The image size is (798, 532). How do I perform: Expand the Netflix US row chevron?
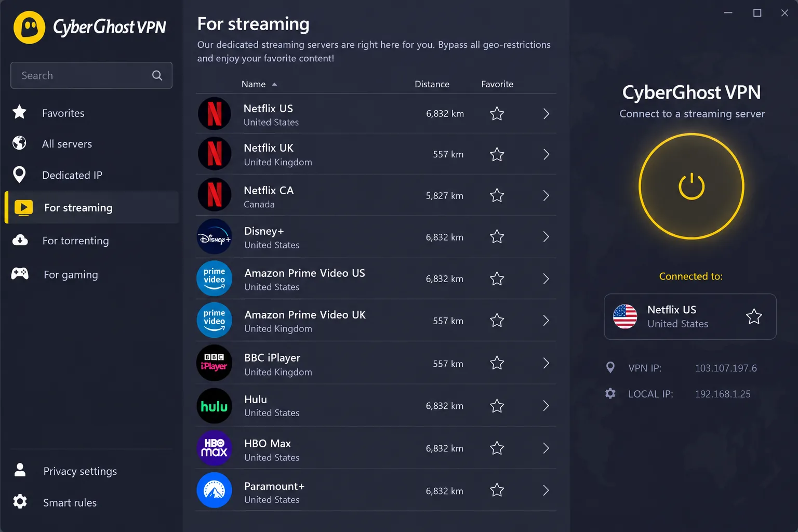pos(546,114)
